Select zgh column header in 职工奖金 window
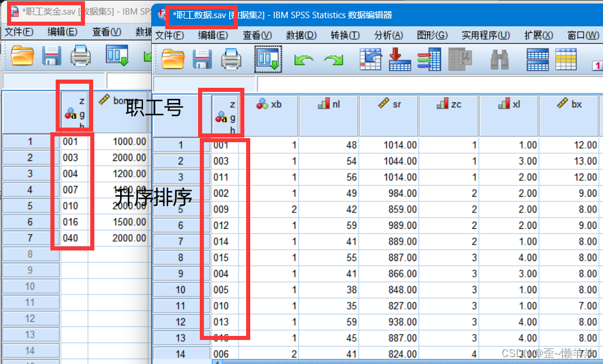 coord(74,112)
